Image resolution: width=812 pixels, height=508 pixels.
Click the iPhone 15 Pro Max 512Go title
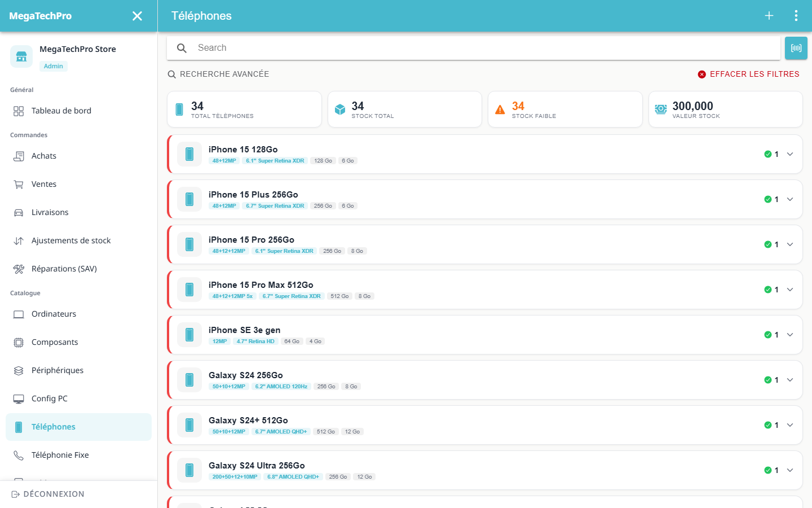(x=261, y=285)
